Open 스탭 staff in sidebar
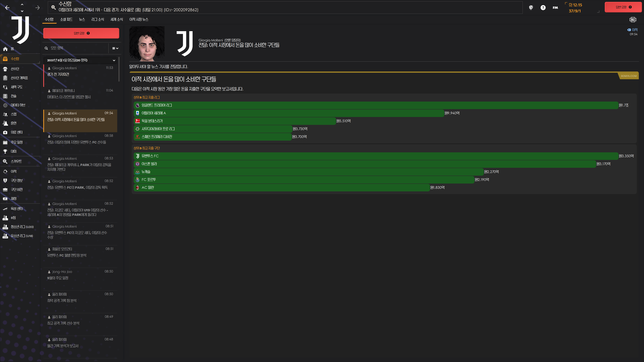 [x=20, y=114]
